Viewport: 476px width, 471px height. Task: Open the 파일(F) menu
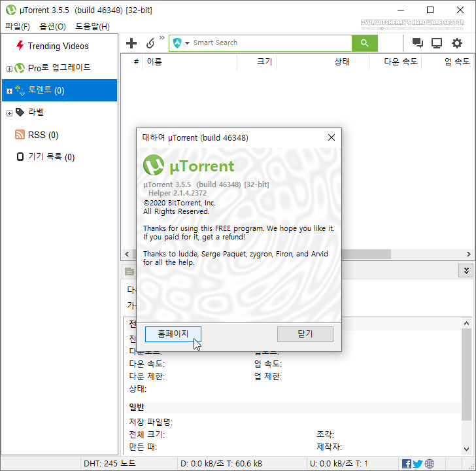(x=18, y=27)
